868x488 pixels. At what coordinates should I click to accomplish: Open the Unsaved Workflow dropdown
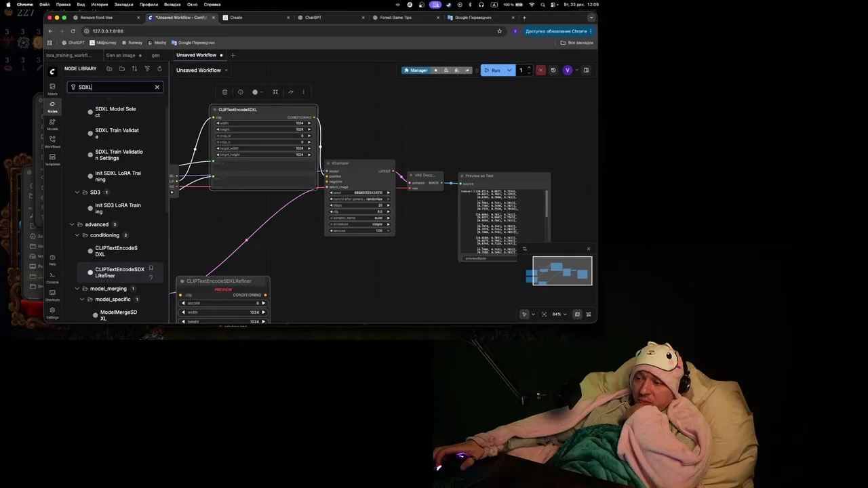(x=202, y=70)
